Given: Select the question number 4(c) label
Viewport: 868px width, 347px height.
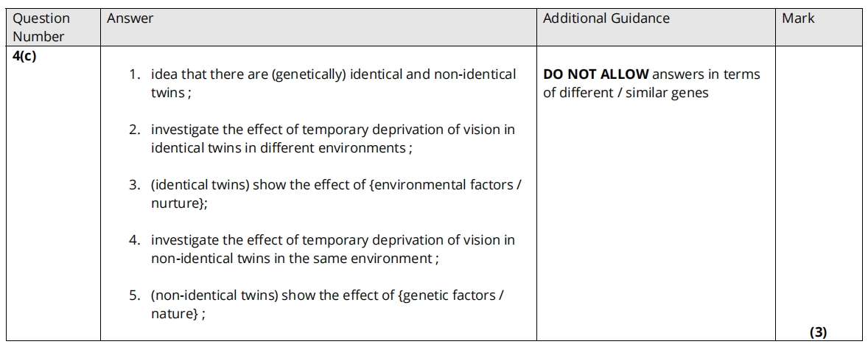Looking at the screenshot, I should 24,56.
